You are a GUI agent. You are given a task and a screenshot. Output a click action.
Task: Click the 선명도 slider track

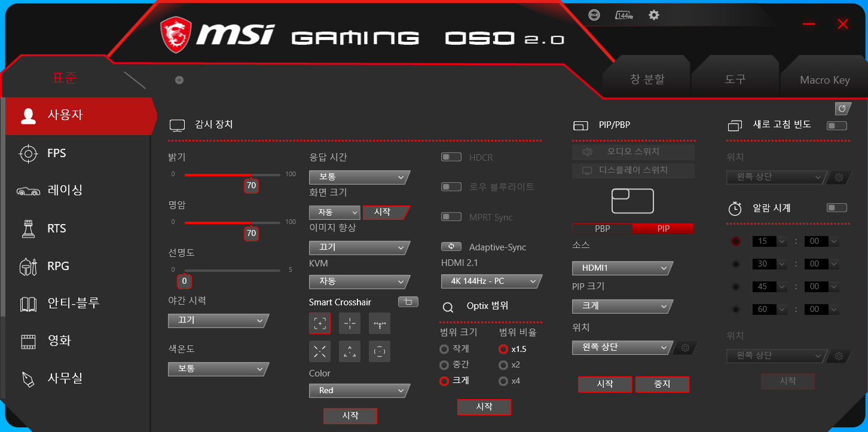tap(232, 271)
